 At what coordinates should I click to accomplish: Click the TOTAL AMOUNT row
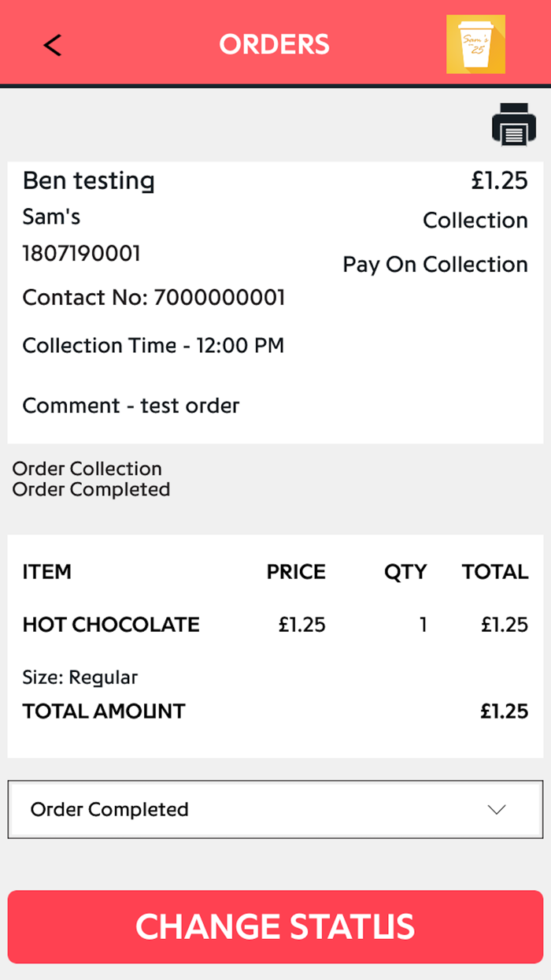103,711
